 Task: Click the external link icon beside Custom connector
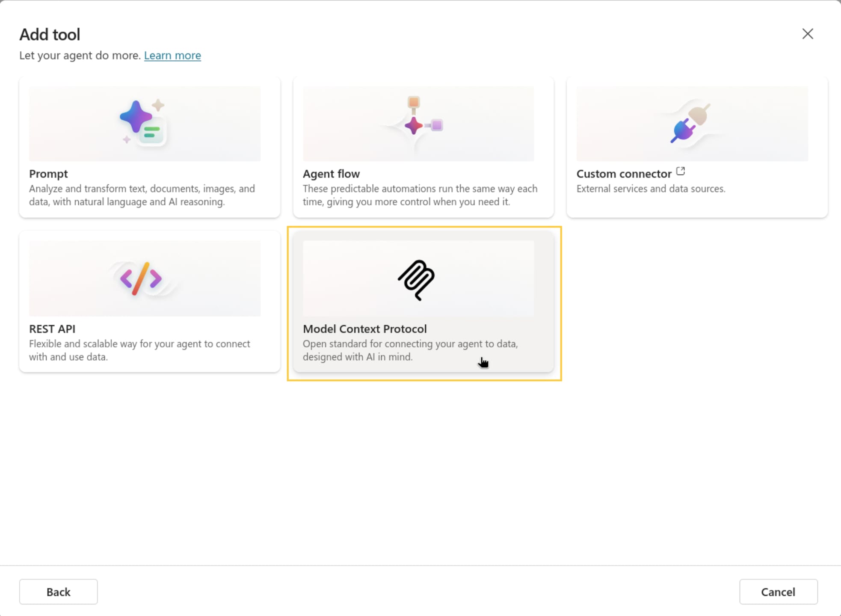click(681, 172)
